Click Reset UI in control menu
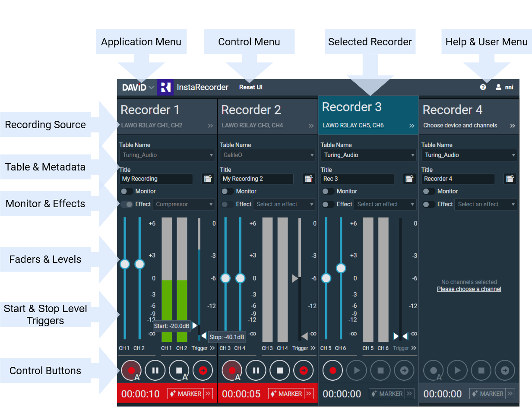Image resolution: width=532 pixels, height=407 pixels. click(251, 87)
